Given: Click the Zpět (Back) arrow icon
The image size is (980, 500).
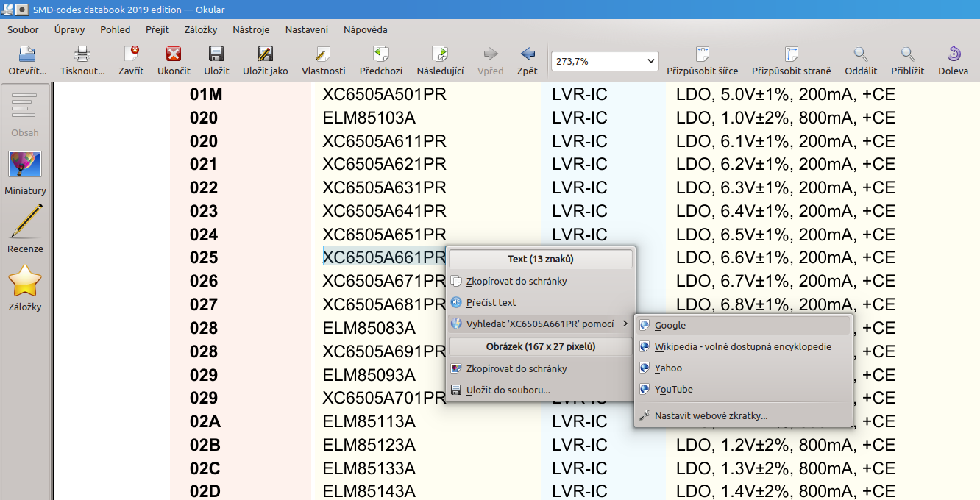Looking at the screenshot, I should point(527,54).
